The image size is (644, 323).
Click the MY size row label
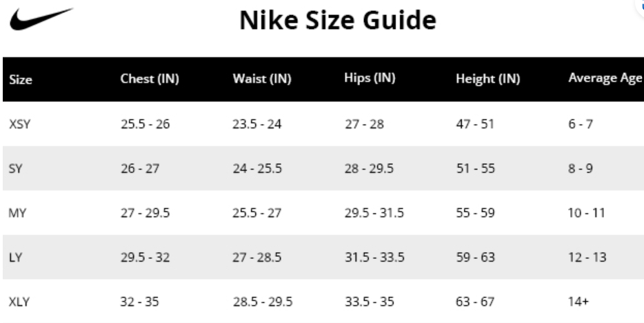point(17,213)
